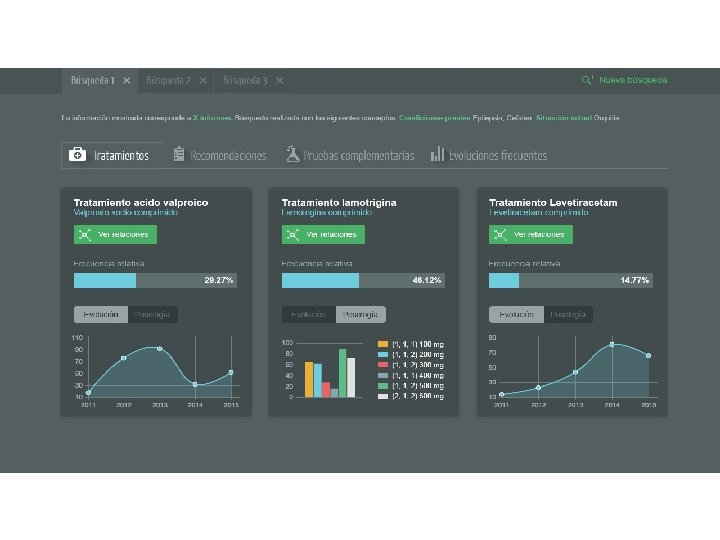Close the Búsqueda 1 tab

point(127,80)
